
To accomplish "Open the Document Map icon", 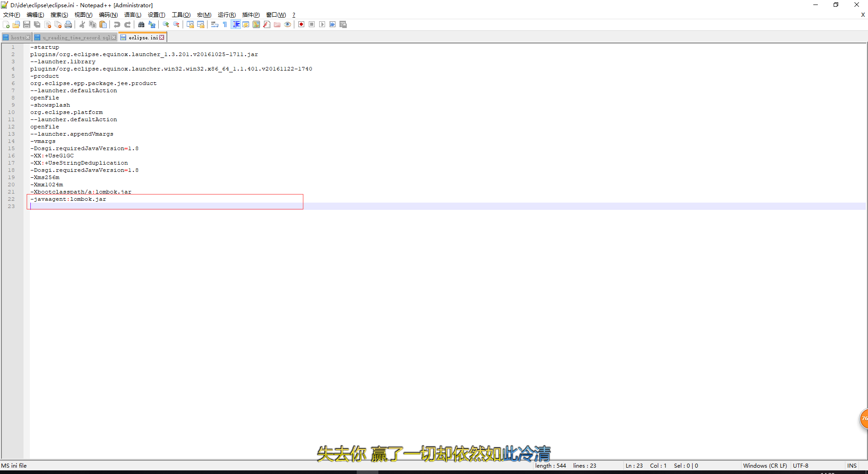I will pos(256,24).
